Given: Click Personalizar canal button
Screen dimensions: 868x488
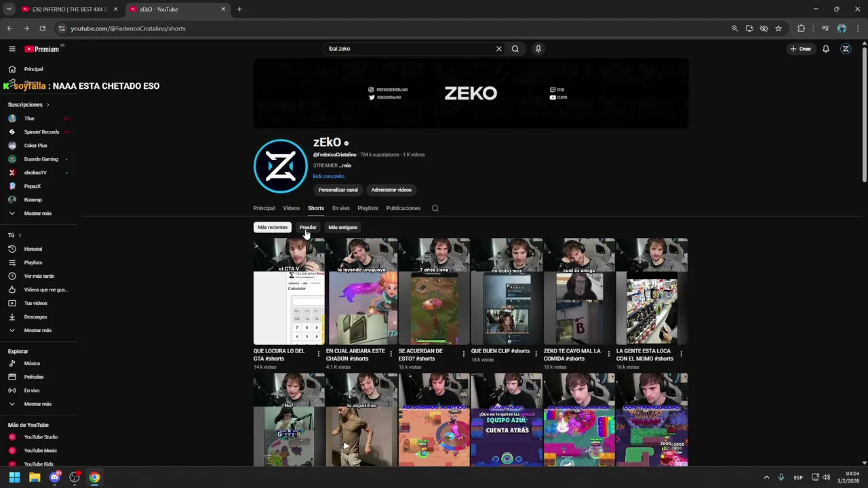Looking at the screenshot, I should pos(338,190).
